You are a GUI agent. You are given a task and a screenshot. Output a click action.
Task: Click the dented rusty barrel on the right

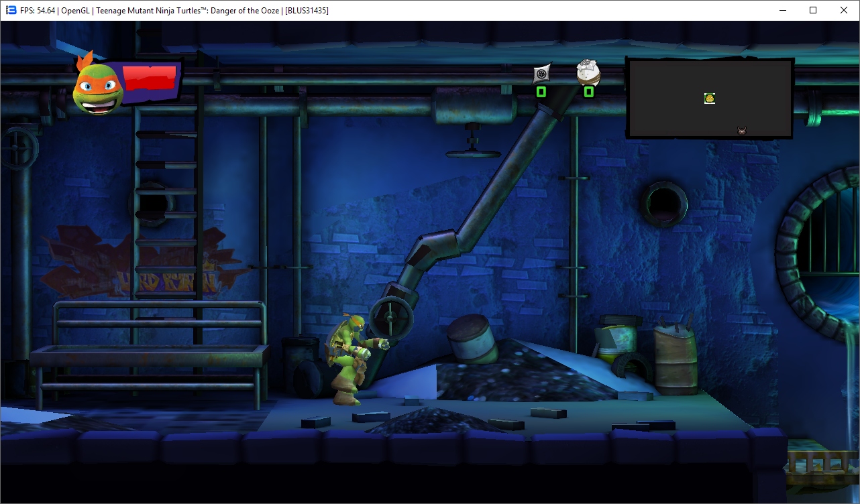point(676,358)
